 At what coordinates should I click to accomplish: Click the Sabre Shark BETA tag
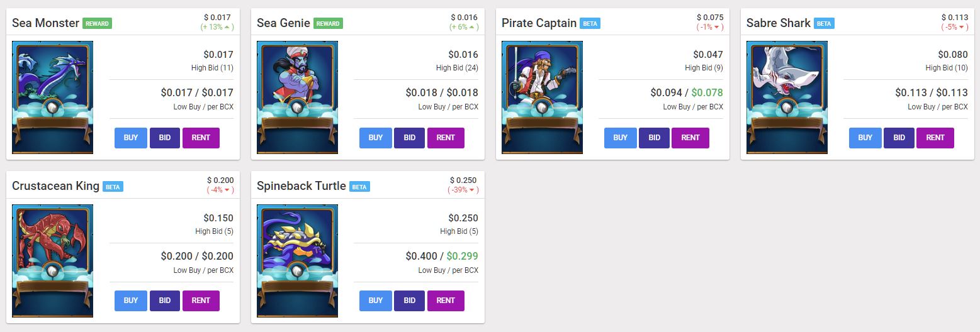pos(823,24)
